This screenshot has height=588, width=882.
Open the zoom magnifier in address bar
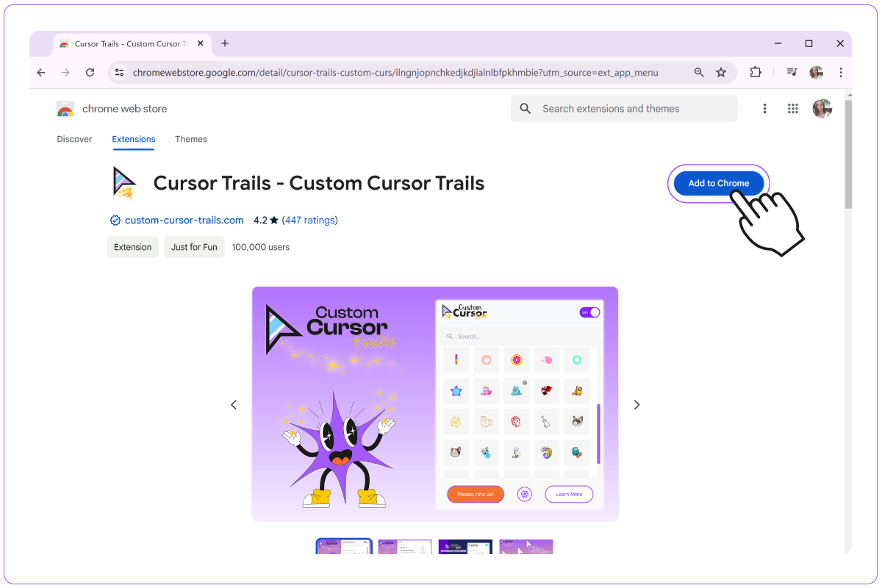[x=699, y=72]
